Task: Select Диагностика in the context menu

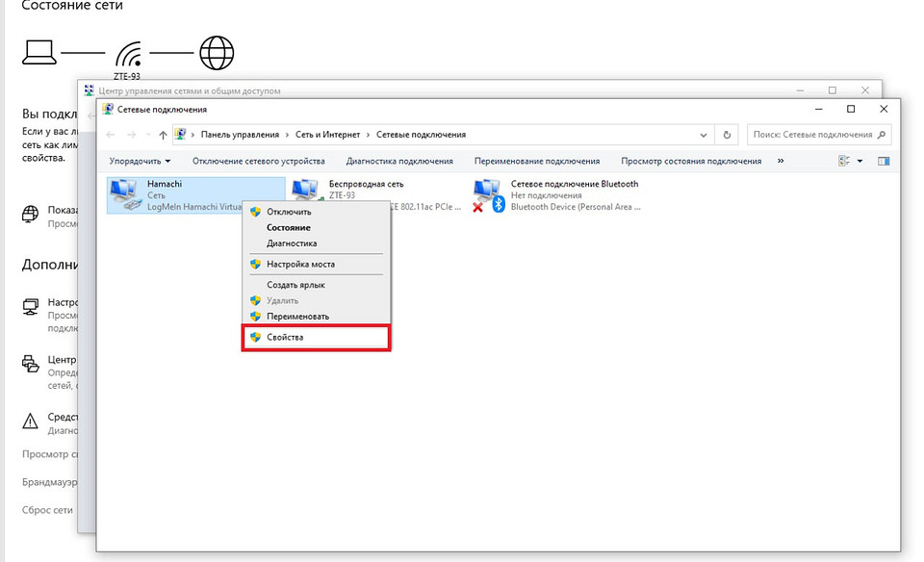Action: (291, 243)
